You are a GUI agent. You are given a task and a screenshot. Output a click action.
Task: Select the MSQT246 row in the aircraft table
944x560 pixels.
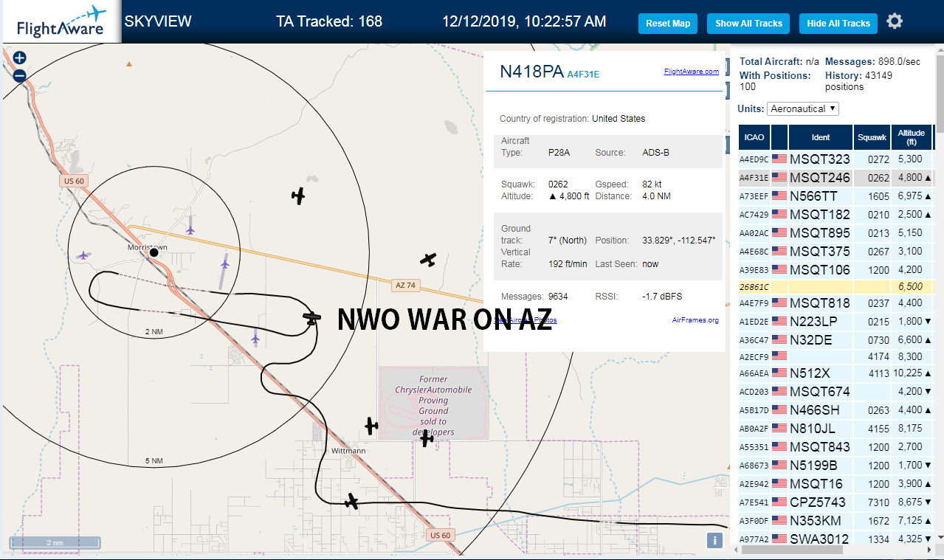836,178
